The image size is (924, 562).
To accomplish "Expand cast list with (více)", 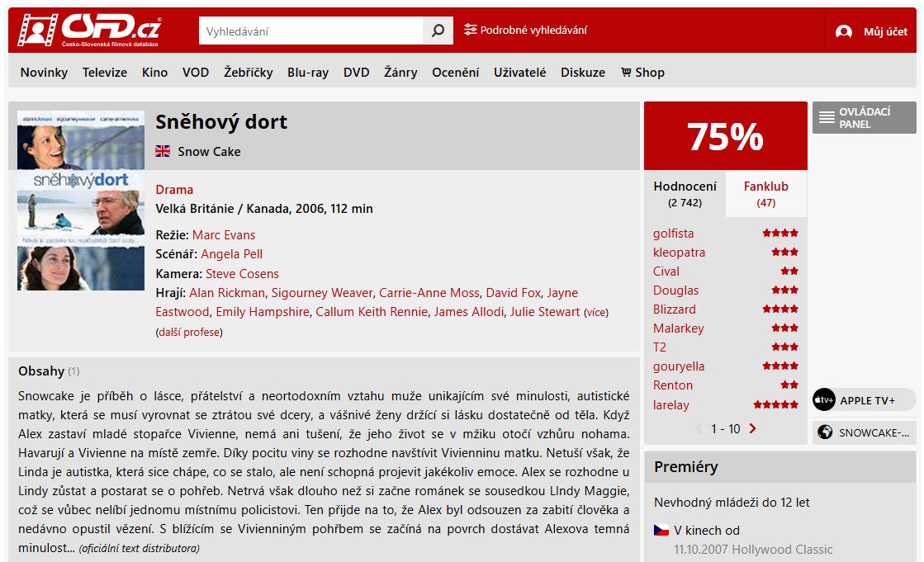I will point(596,312).
